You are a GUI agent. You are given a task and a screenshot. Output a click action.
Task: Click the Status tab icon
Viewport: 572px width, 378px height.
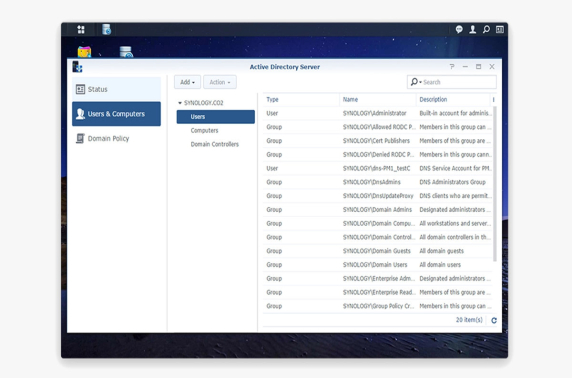tap(80, 89)
